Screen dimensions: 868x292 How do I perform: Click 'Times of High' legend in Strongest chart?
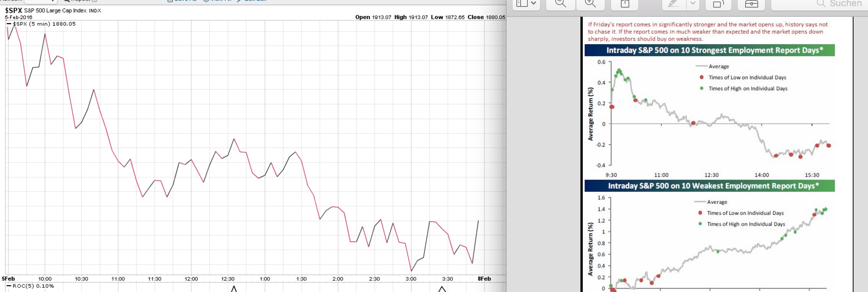point(743,88)
